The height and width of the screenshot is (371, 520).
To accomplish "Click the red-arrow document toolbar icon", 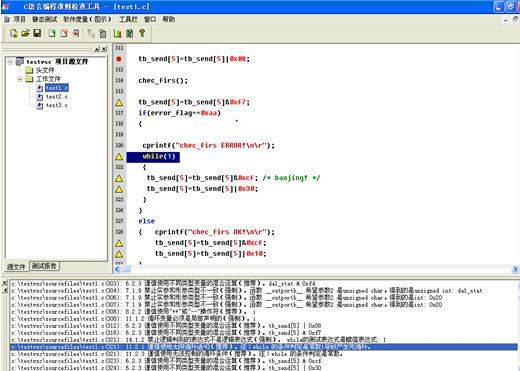I will 76,33.
